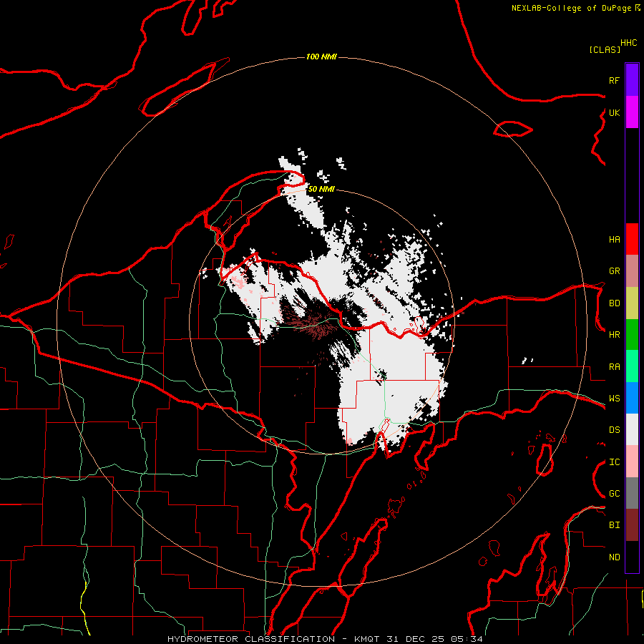Click the WS legend label
This screenshot has height=644, width=644.
pos(614,398)
